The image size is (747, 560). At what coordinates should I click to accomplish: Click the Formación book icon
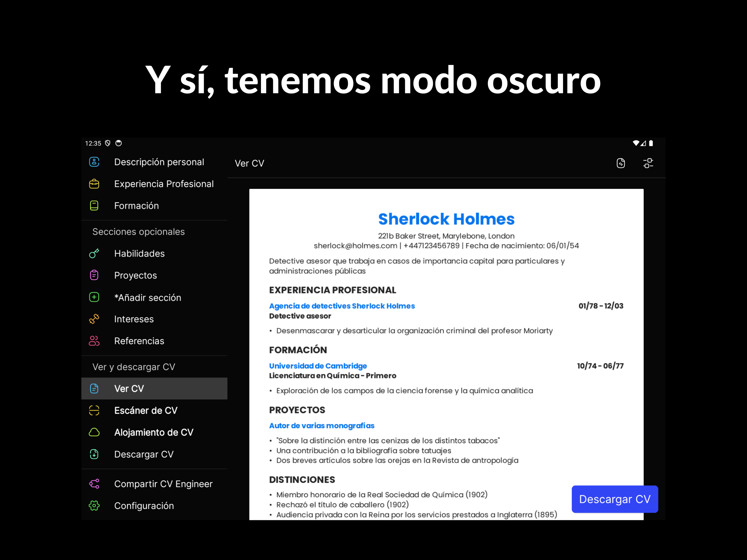94,206
